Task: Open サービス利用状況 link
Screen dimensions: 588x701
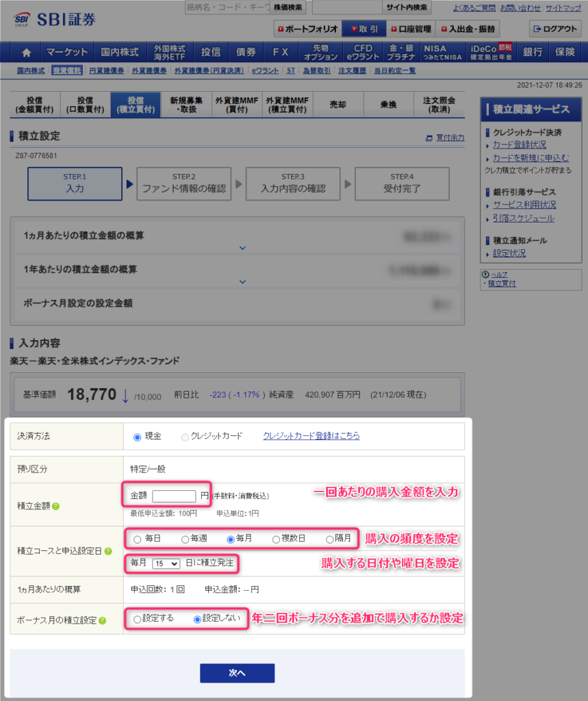Action: point(524,205)
